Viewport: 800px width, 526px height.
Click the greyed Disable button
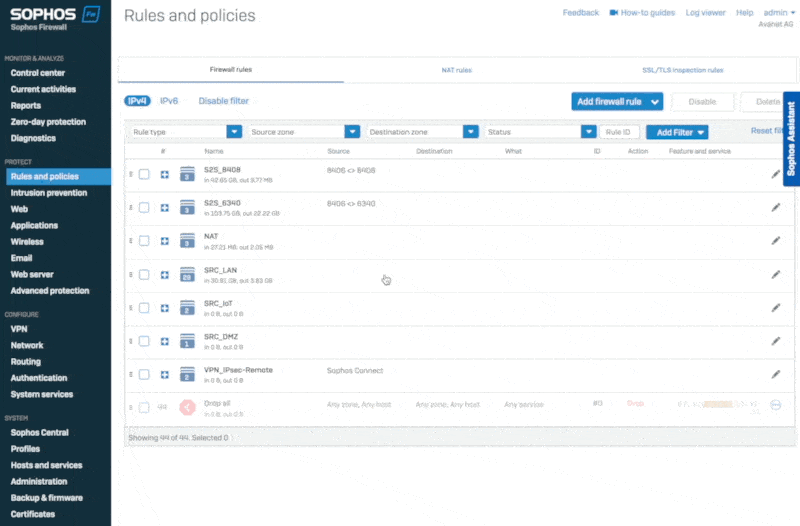pos(703,102)
